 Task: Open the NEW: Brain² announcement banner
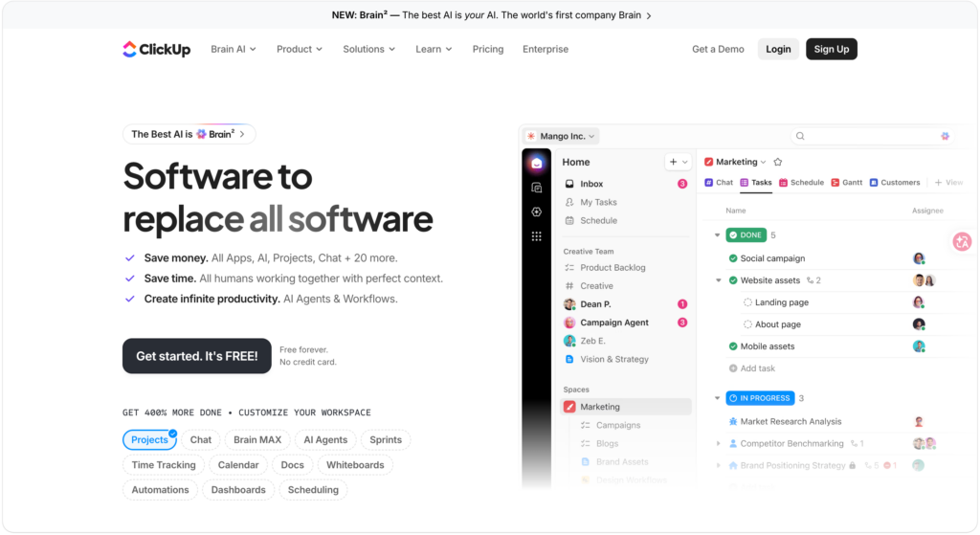[491, 15]
